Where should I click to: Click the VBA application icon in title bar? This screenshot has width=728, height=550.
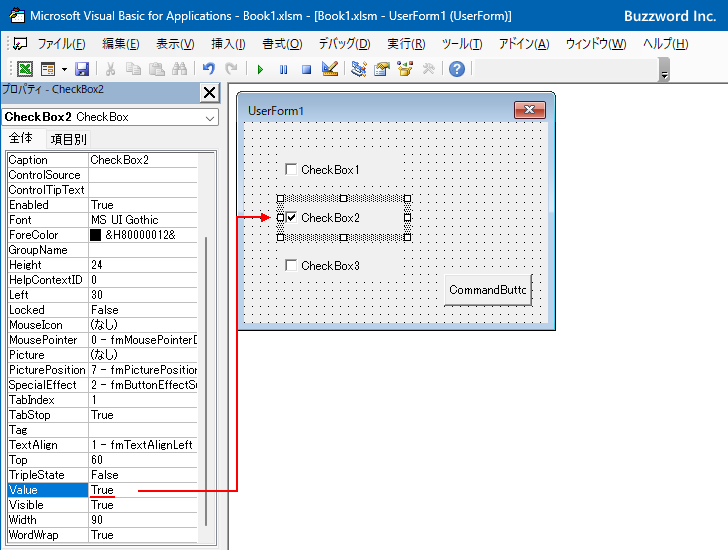[x=17, y=15]
